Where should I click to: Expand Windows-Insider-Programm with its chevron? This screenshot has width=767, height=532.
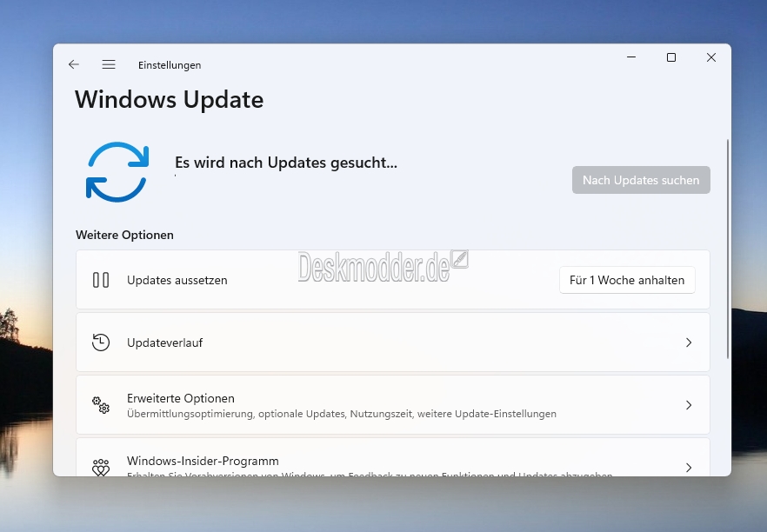(x=689, y=468)
